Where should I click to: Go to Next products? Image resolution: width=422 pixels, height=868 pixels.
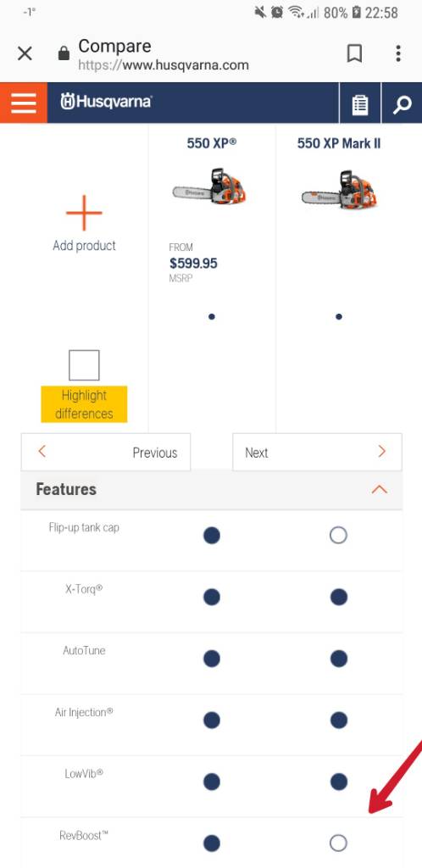318,453
